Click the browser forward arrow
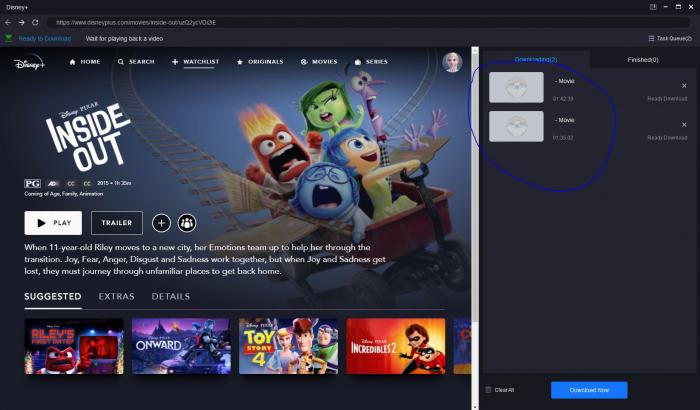 coord(22,22)
